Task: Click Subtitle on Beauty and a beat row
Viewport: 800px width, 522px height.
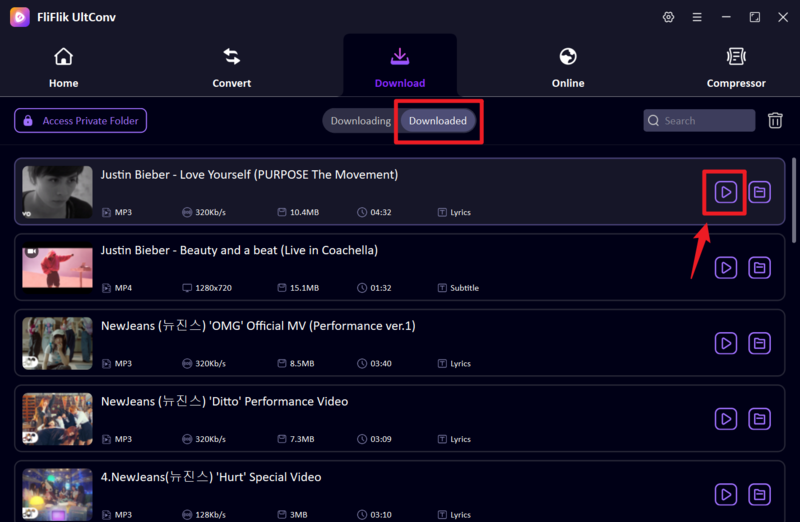Action: [458, 288]
